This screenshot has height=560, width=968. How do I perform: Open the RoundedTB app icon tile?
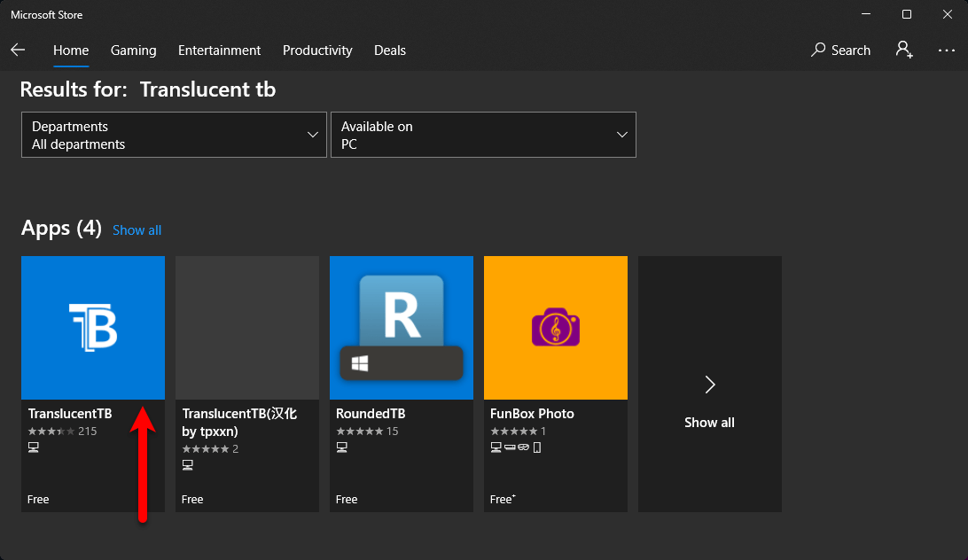point(402,328)
